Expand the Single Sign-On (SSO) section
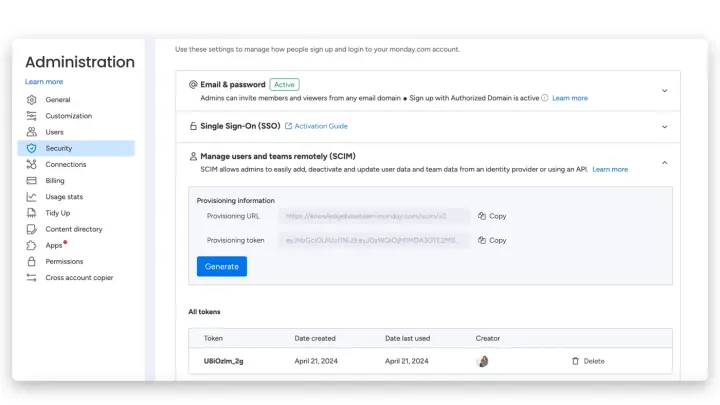This screenshot has width=720, height=405. point(664,127)
